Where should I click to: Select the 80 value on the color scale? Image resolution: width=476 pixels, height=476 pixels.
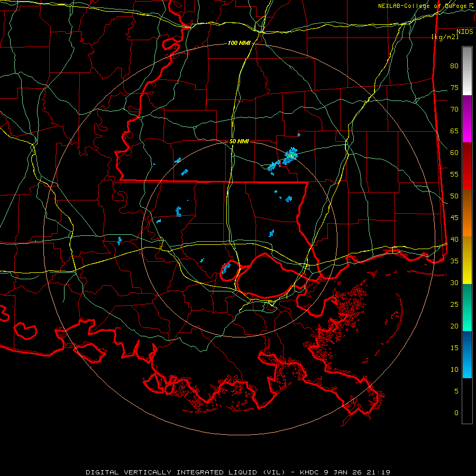(x=454, y=66)
